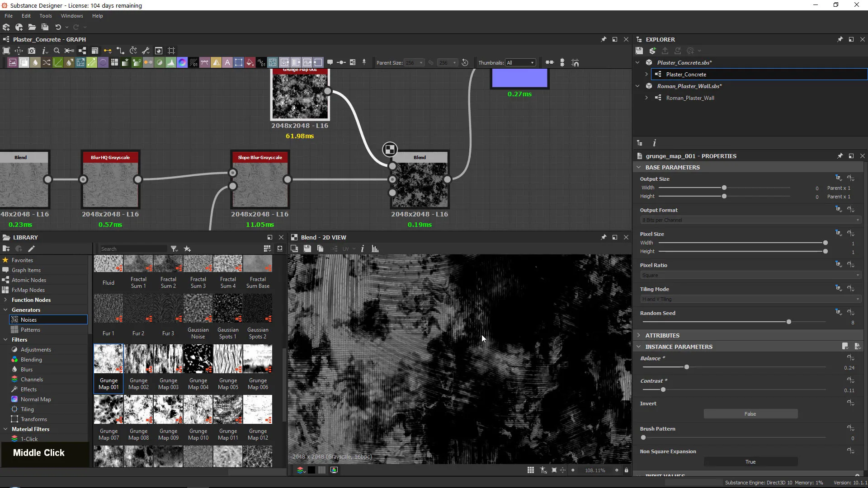
Task: Select the color histogram icon in 2D view
Action: 376,249
